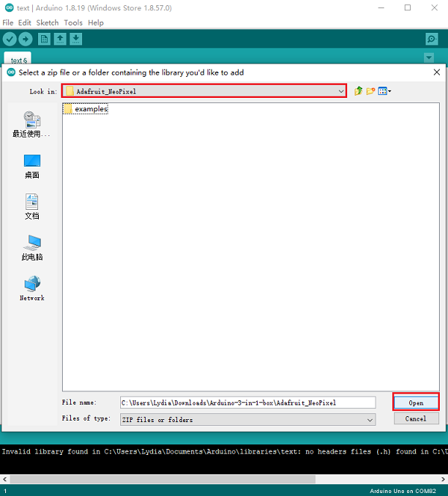Click the console scroll left arrow

[4, 479]
